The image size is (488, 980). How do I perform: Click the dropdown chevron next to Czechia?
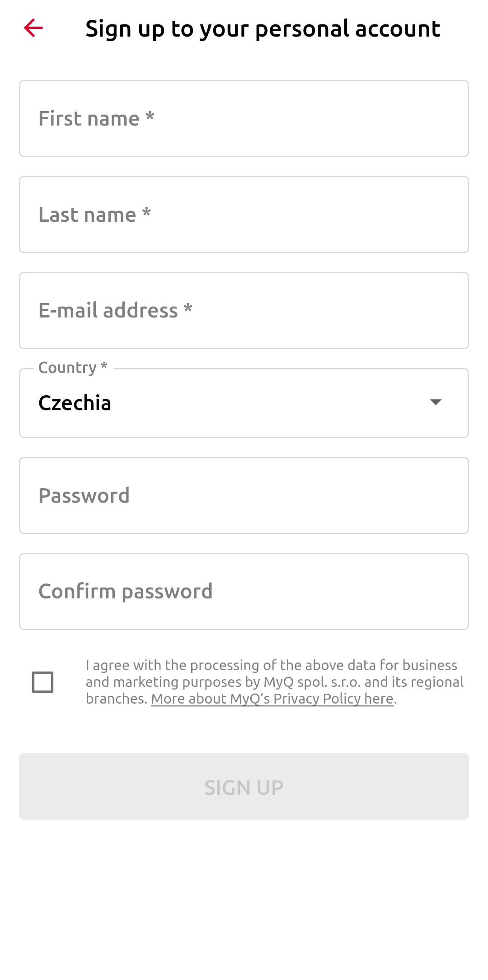coord(435,402)
